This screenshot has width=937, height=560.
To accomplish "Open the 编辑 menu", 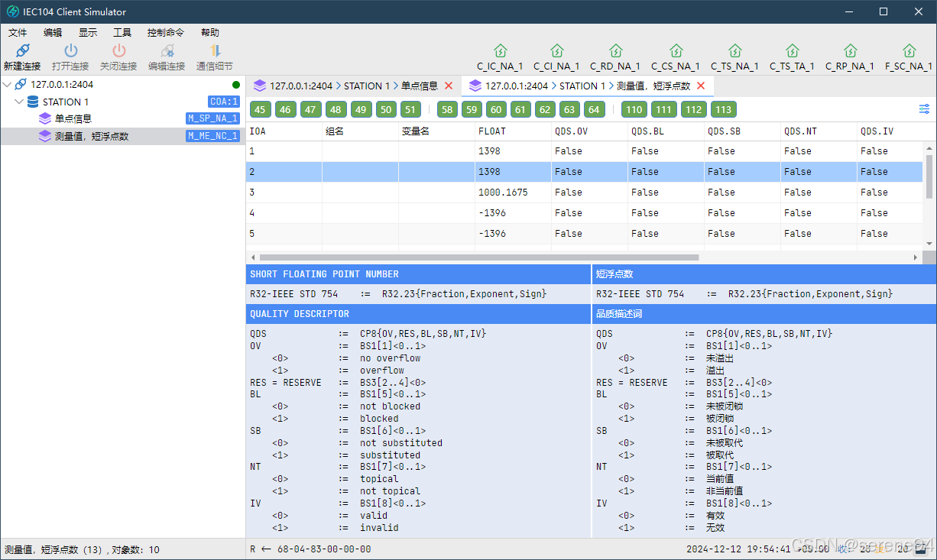I will coord(53,32).
